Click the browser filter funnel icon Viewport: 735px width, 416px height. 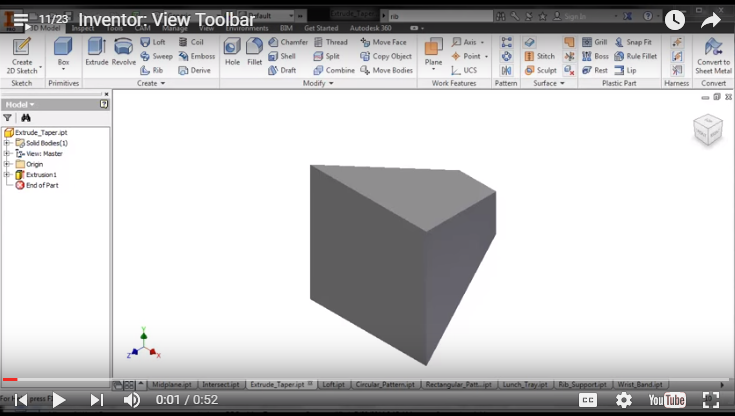point(8,117)
